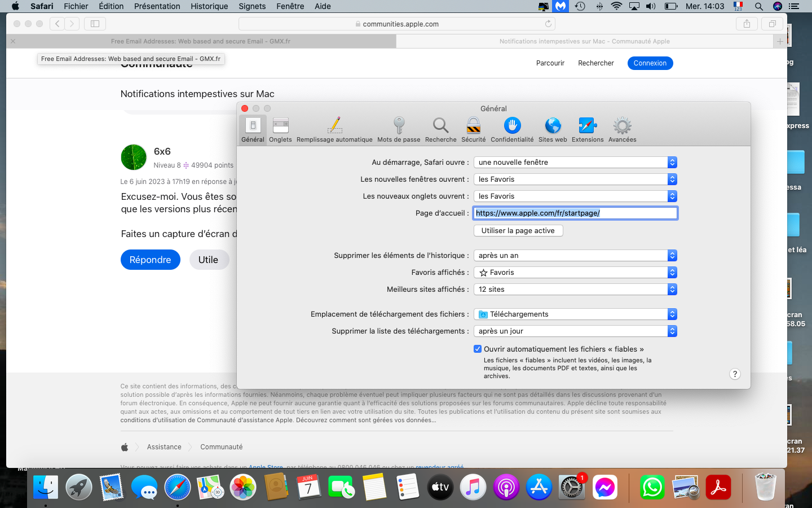Image resolution: width=812 pixels, height=508 pixels.
Task: Click the help question mark button
Action: pos(735,374)
